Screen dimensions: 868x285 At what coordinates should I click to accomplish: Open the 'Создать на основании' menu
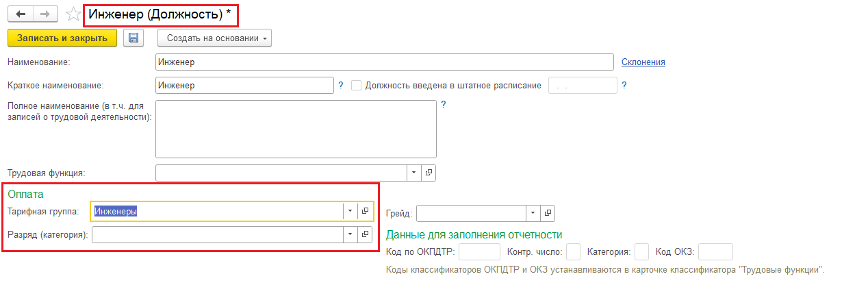coord(214,38)
